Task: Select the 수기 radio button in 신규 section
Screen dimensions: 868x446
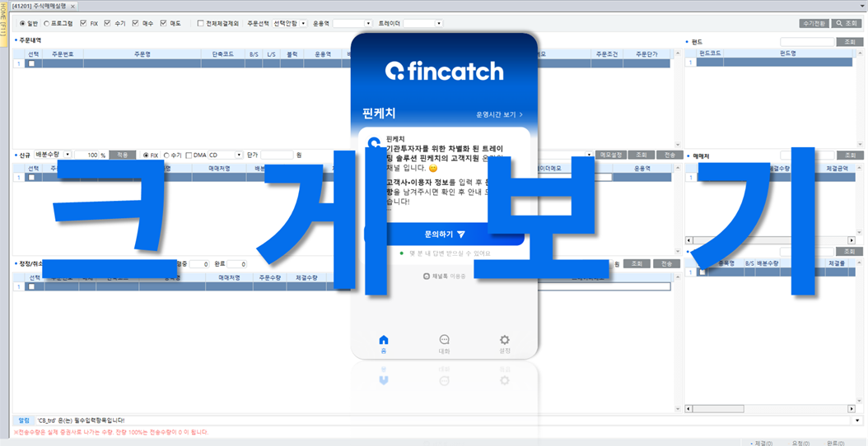Action: [x=166, y=156]
